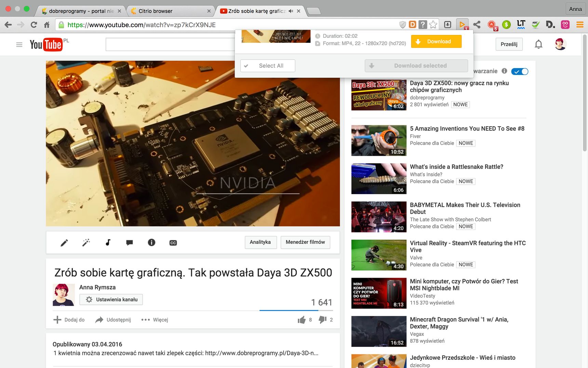588x368 pixels.
Task: Open 5 Amazing Inventions video thumbnail
Action: pos(379,140)
